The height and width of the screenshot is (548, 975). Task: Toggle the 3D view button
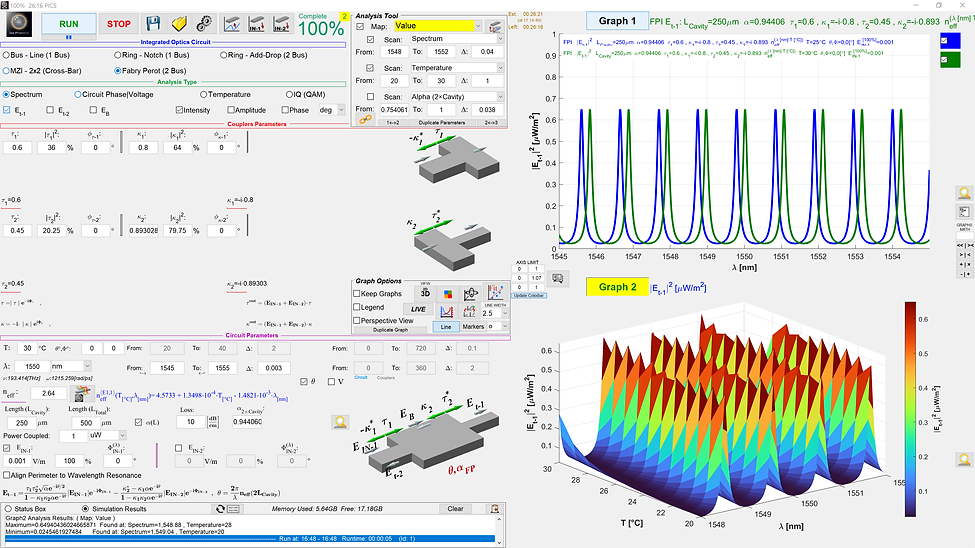425,293
